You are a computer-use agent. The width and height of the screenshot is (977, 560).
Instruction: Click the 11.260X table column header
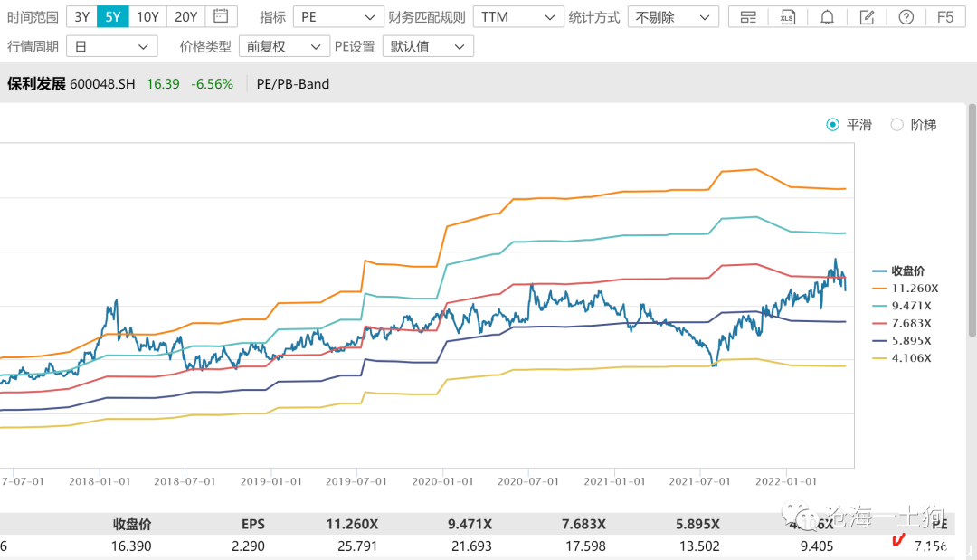352,525
